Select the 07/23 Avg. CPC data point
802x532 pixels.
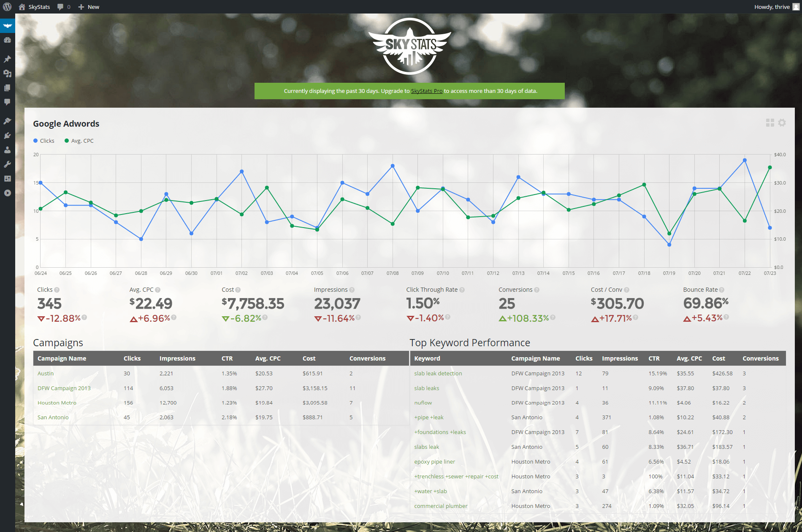770,168
